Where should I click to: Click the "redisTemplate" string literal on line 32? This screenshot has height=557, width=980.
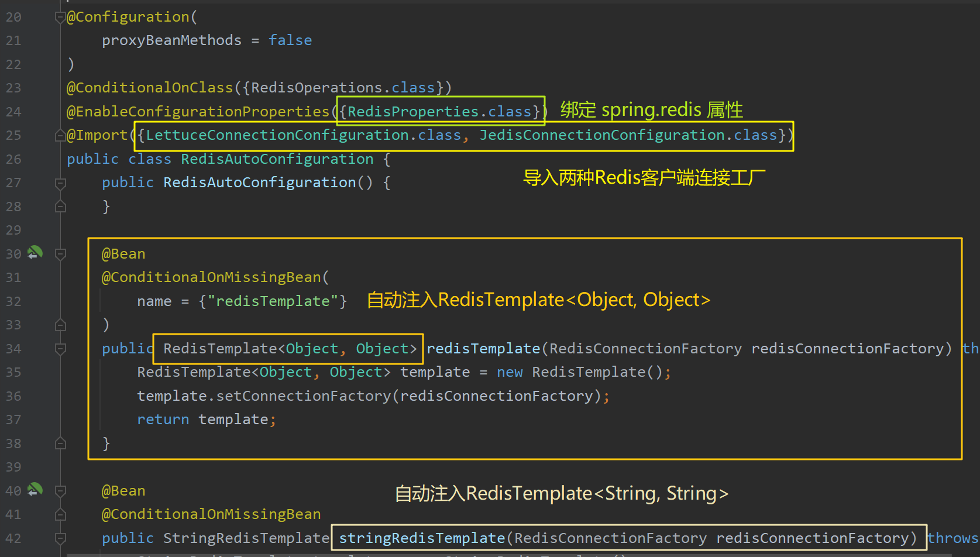coord(273,301)
